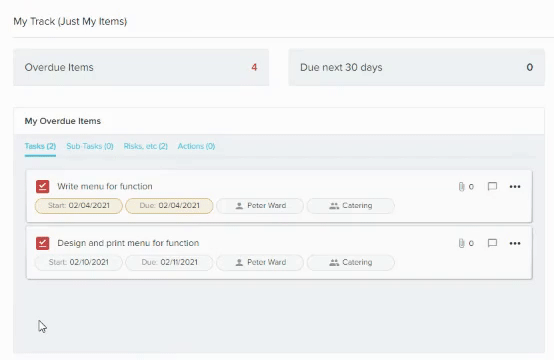
Task: Open Design and print menu for function title
Action: (x=128, y=243)
